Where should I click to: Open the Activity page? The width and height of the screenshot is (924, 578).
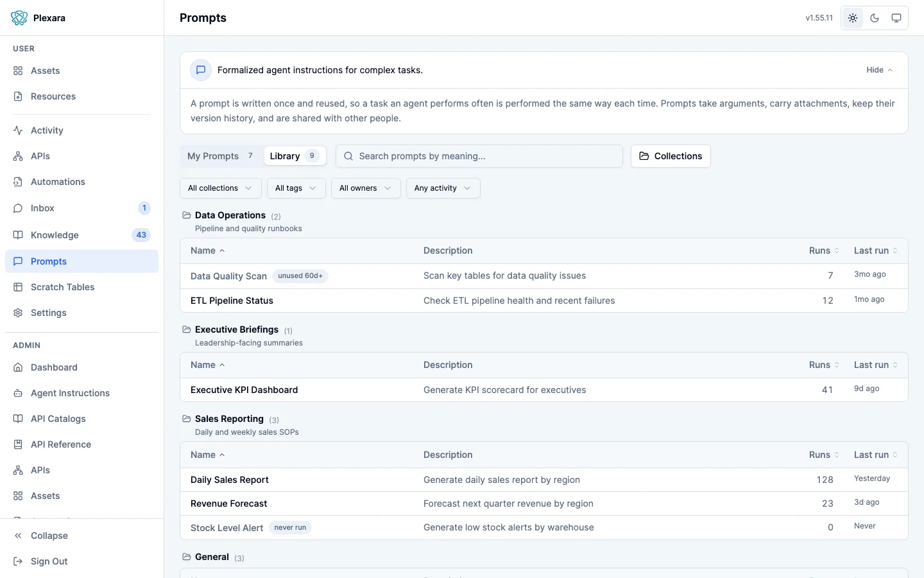[x=81, y=130]
